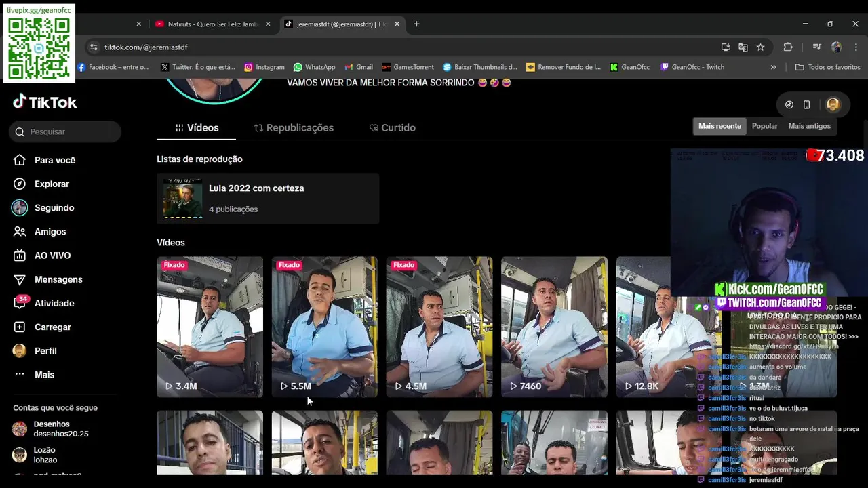The height and width of the screenshot is (488, 868).
Task: Open Twitter bookmark
Action: [197, 67]
